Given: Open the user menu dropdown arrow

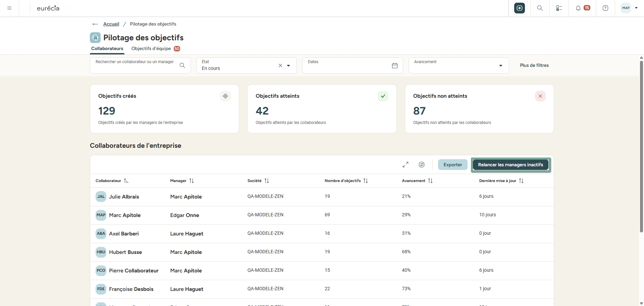Looking at the screenshot, I should point(636,8).
